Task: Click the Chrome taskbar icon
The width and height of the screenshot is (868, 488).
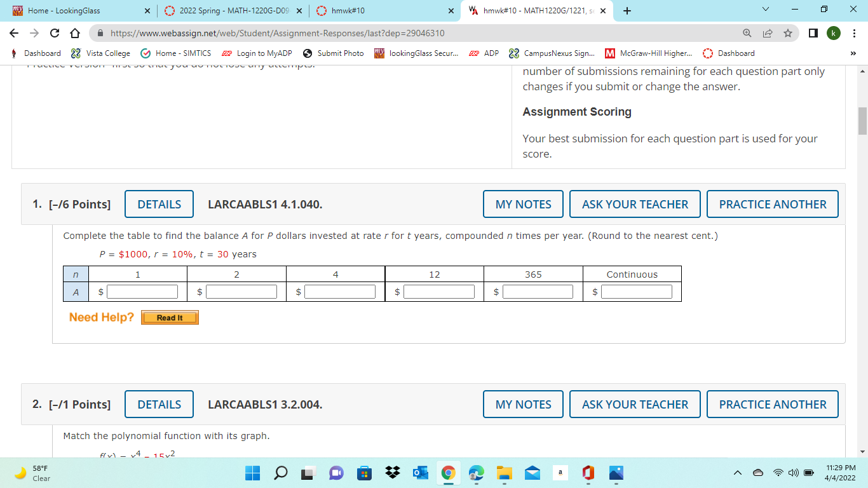Action: coord(448,473)
